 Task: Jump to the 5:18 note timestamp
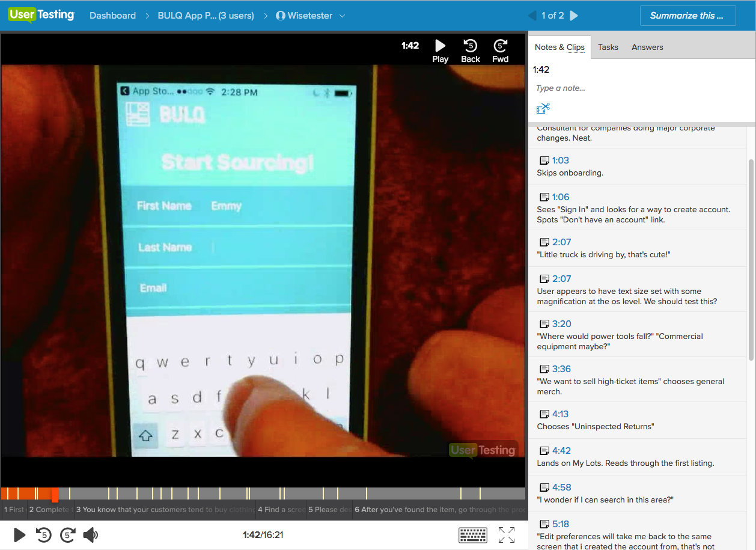(561, 524)
